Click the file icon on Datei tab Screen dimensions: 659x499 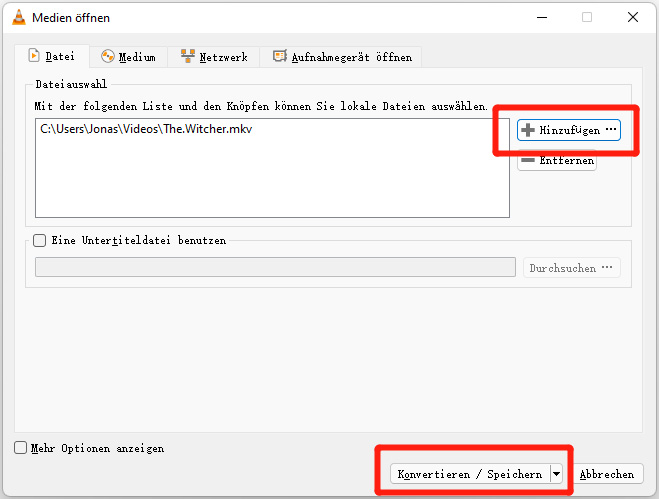tap(33, 57)
